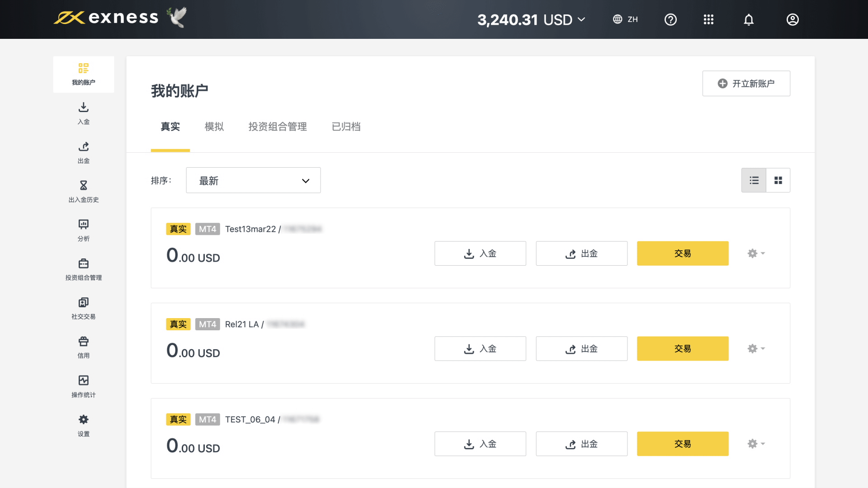Open the 出金 withdrawal sidebar icon
The width and height of the screenshot is (868, 488).
[84, 152]
